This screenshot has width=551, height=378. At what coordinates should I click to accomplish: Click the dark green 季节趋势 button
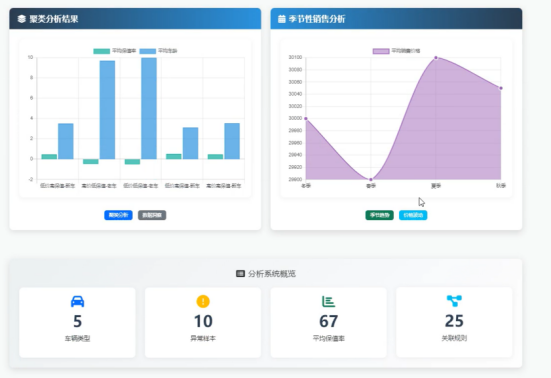tap(380, 215)
